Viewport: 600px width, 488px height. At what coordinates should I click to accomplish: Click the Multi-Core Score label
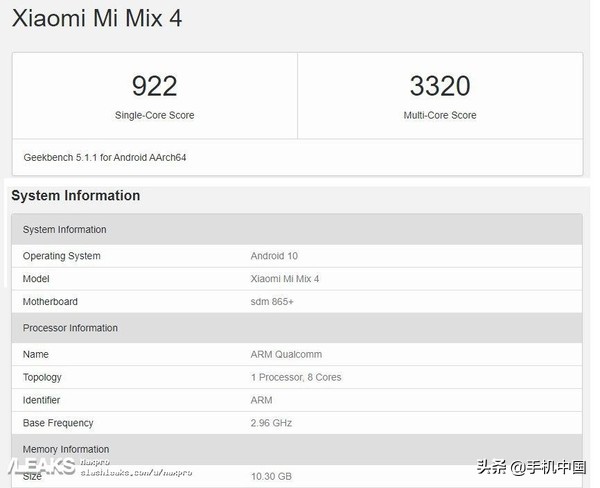(x=440, y=115)
